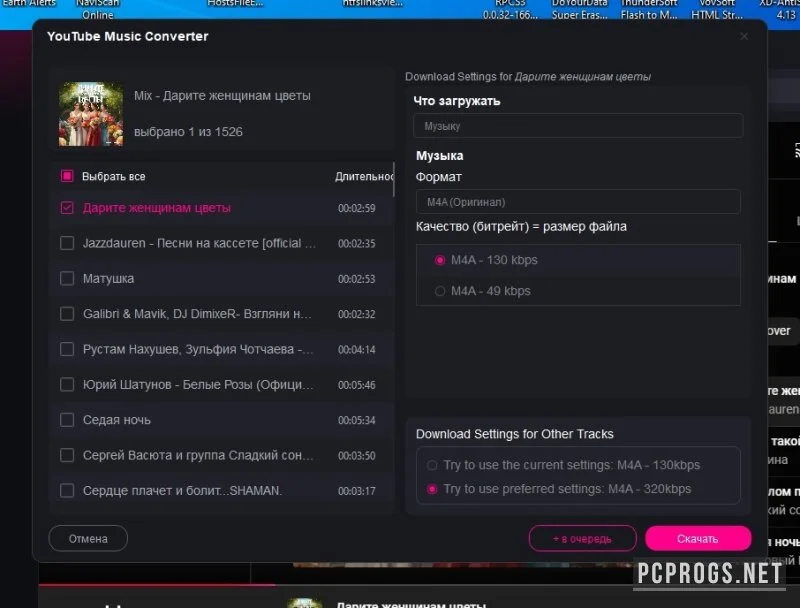The image size is (800, 608).
Task: Click the track list scrollbar
Action: point(393,180)
